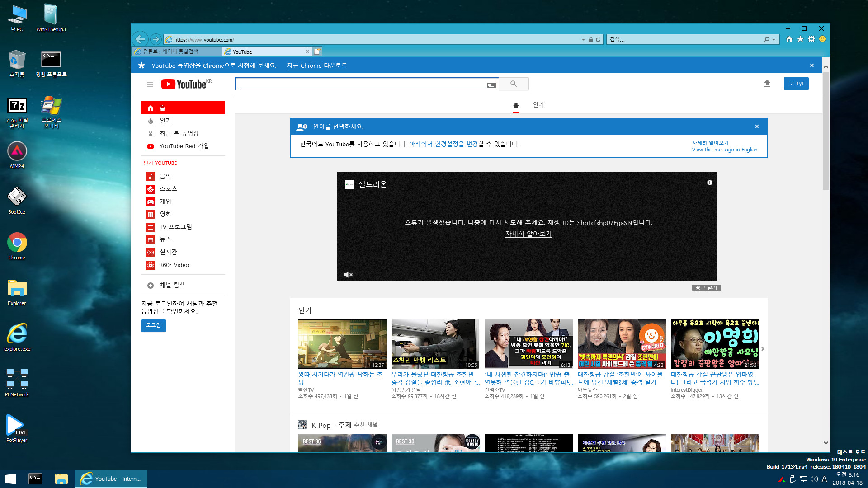Open a new IE tab
Screen dimensions: 868x488
pos(317,52)
